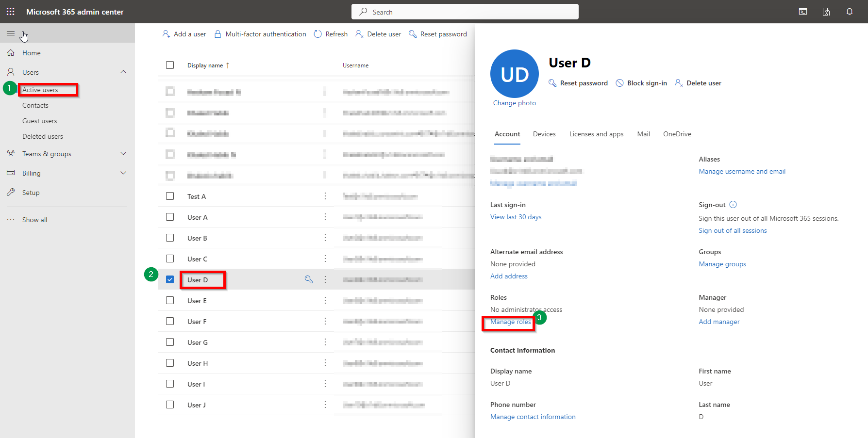Click the View last 30 days link

point(516,217)
